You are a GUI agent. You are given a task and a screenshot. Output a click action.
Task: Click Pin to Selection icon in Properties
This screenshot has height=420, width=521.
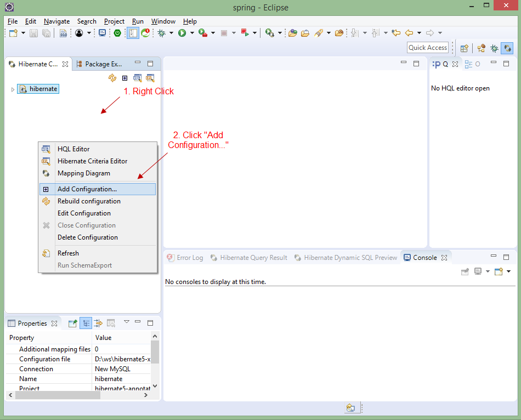point(73,323)
